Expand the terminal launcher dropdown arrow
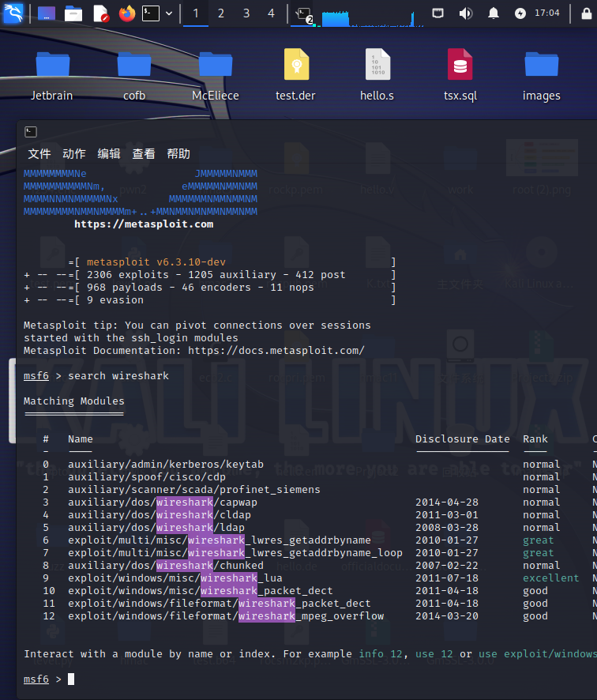The width and height of the screenshot is (597, 700). (169, 13)
